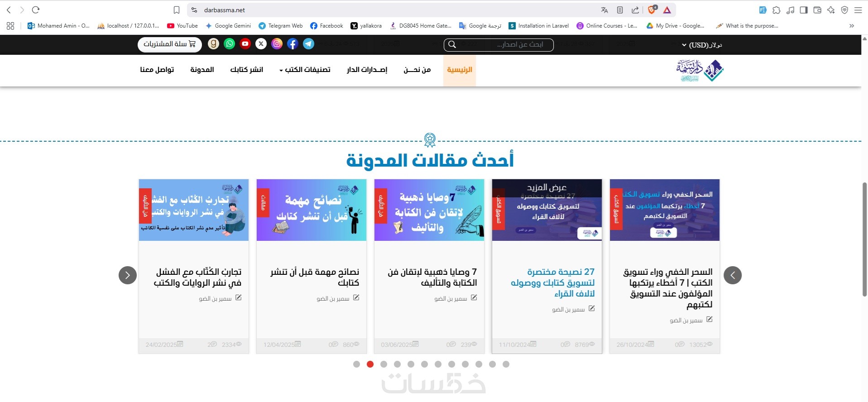Toggle browser sidebar panel icon
Image resolution: width=868 pixels, height=402 pixels.
tap(804, 10)
